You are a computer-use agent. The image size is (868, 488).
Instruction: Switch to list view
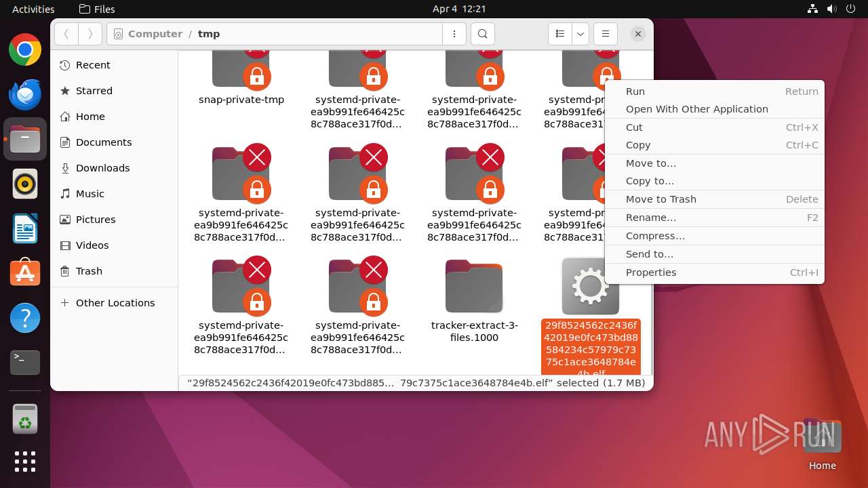click(560, 34)
